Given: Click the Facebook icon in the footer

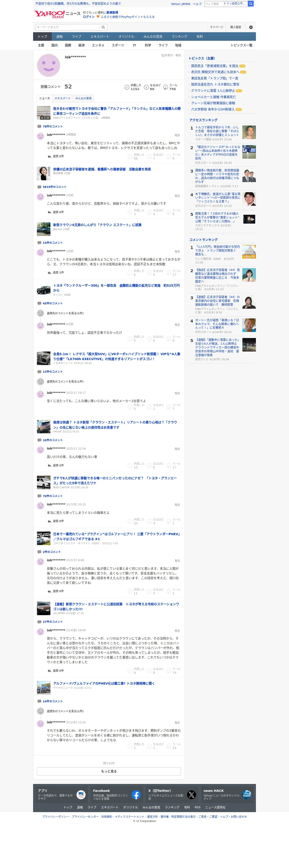Looking at the screenshot, I should pyautogui.click(x=136, y=795).
